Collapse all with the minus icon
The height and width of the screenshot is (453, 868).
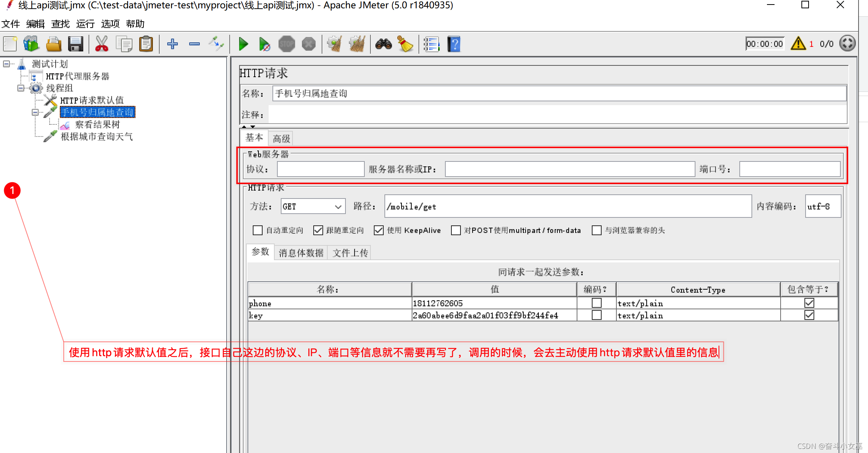(x=194, y=44)
